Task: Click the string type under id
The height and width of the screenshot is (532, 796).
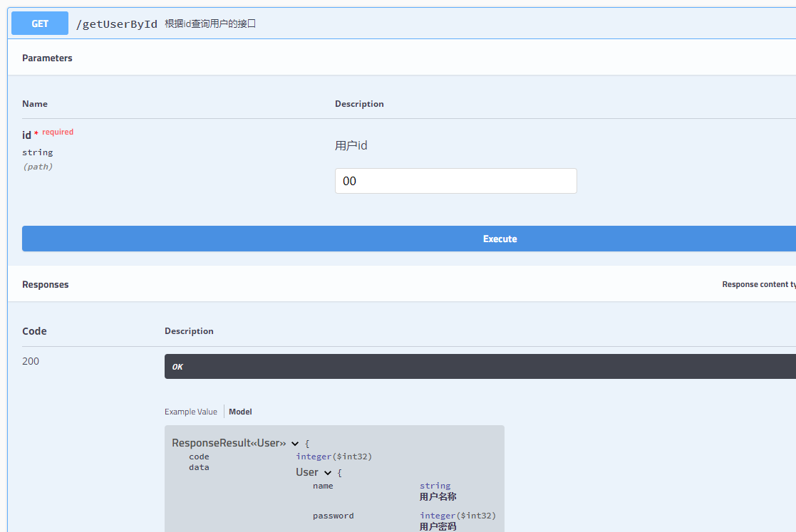Action: click(x=38, y=152)
